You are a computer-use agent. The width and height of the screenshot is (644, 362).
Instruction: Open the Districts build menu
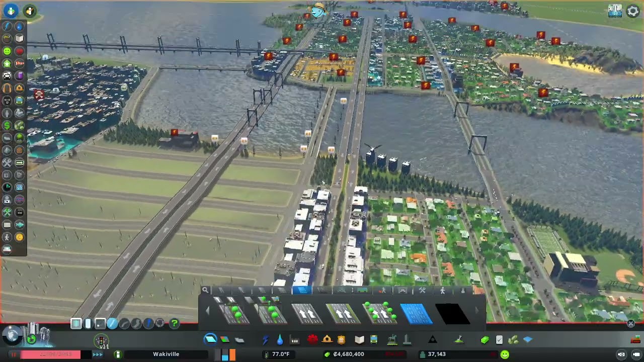pyautogui.click(x=239, y=340)
